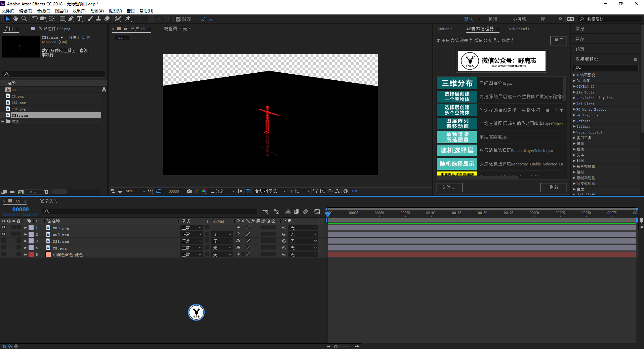644x349 pixels.
Task: Open the 活动摄像机 view dropdown
Action: pyautogui.click(x=270, y=191)
